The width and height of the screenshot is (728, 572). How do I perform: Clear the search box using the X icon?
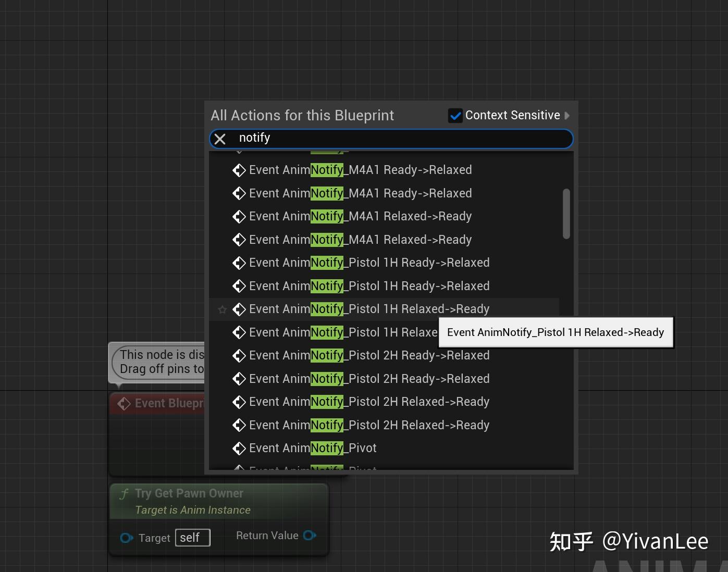[x=220, y=138]
